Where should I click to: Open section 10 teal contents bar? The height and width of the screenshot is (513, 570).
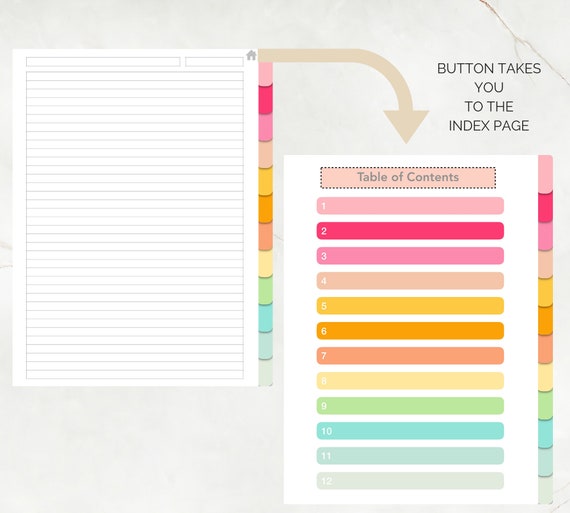(x=410, y=431)
